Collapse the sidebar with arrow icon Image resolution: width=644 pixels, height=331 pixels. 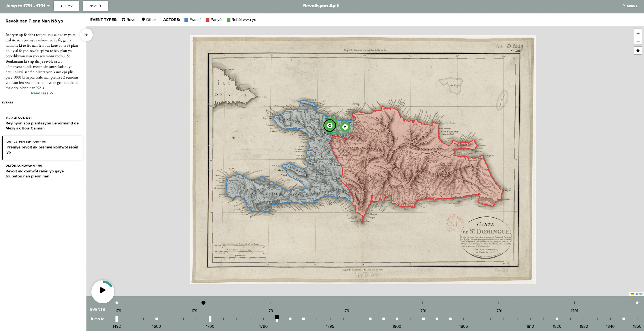tap(86, 35)
